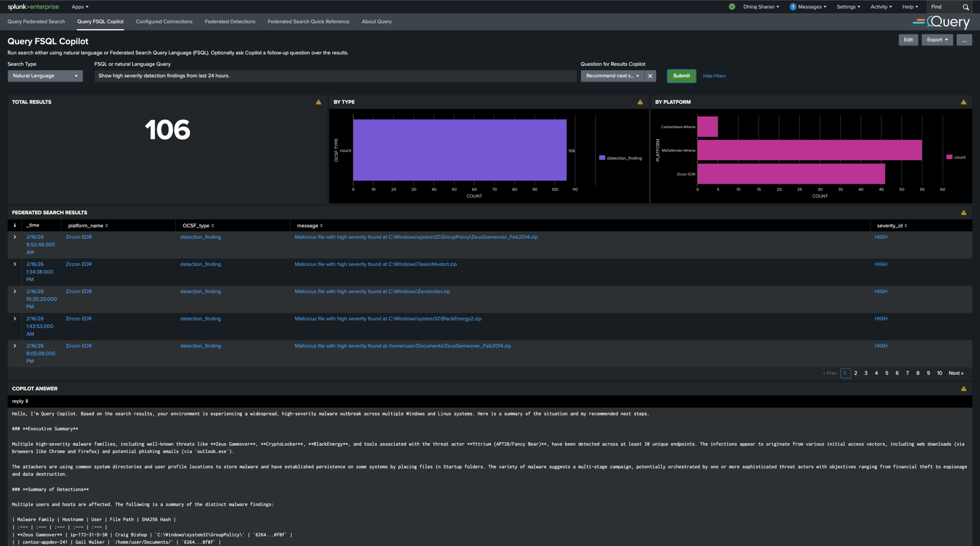Open the Search Type dropdown
The height and width of the screenshot is (546, 980).
[45, 76]
